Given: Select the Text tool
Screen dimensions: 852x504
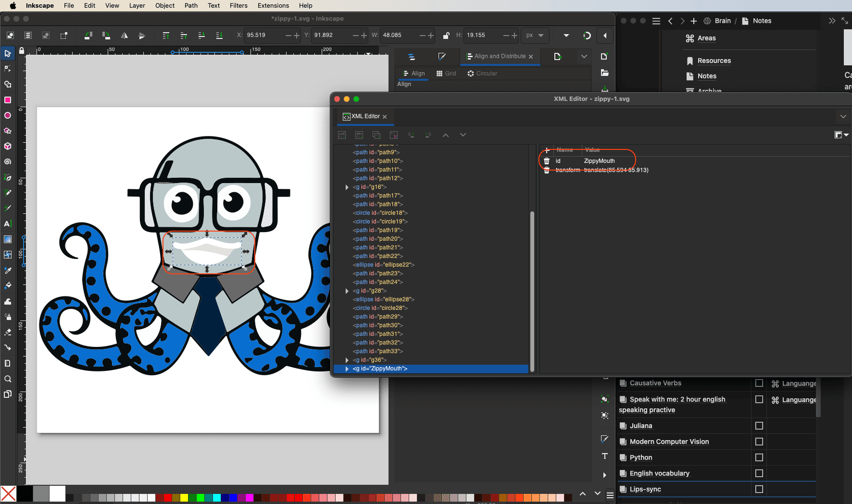Looking at the screenshot, I should point(8,223).
